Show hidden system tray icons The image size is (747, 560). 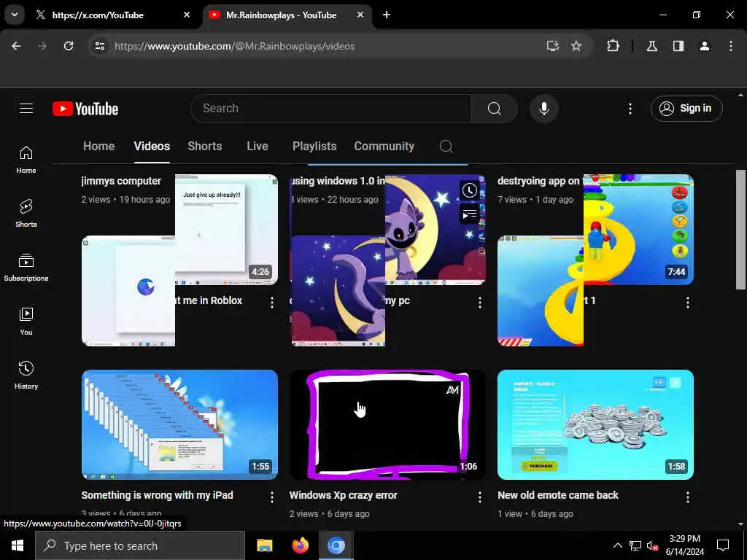click(x=617, y=545)
